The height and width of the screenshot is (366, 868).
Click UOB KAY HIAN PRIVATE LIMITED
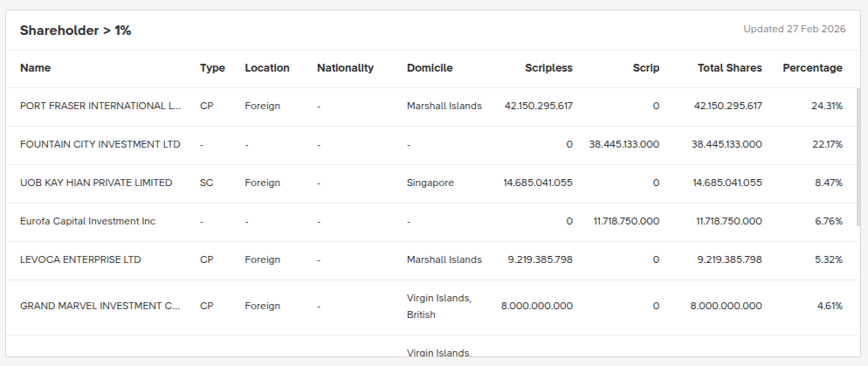[96, 183]
